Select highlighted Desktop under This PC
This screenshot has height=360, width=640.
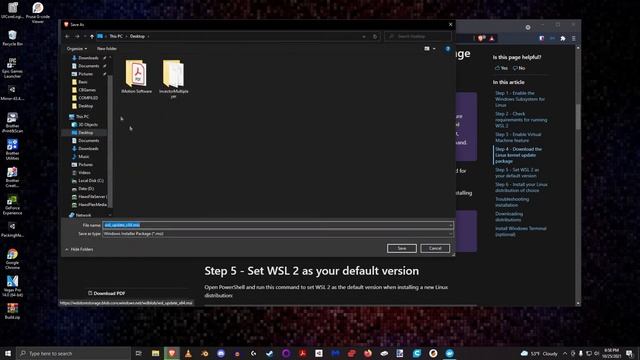85,133
